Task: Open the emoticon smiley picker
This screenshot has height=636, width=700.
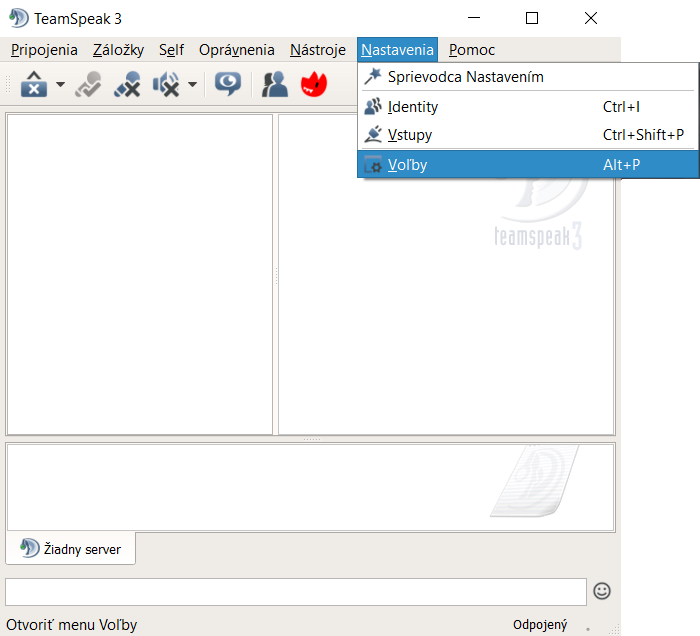Action: point(602,591)
